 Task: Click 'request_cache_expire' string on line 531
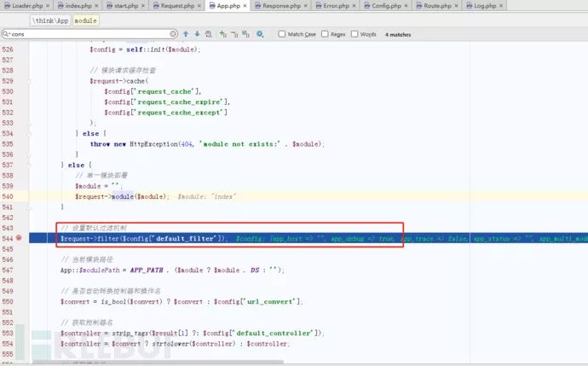click(x=179, y=102)
